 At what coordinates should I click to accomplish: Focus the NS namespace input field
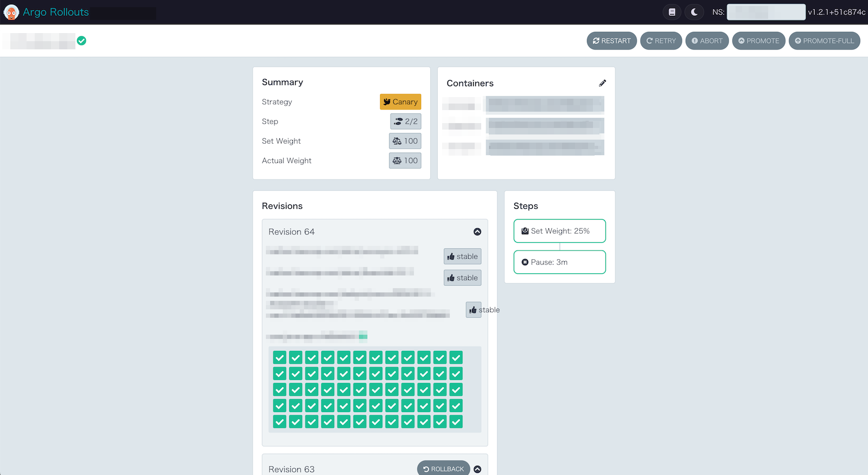(x=766, y=12)
